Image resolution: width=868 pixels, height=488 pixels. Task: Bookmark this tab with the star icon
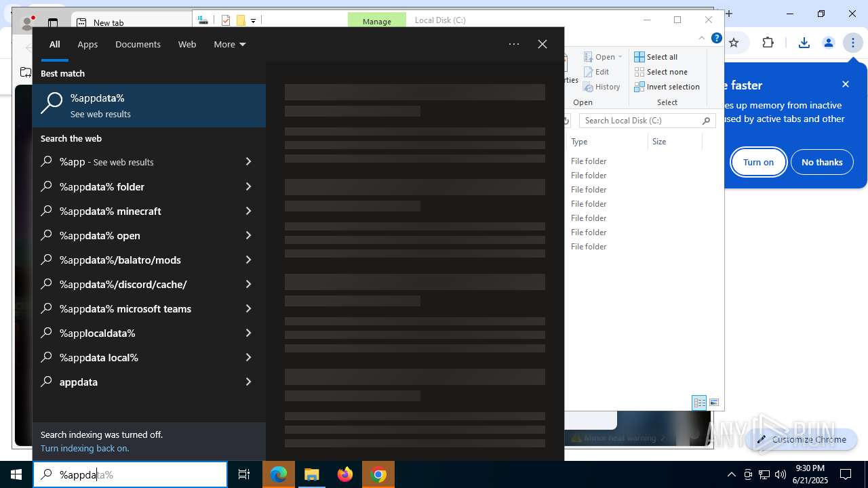click(x=734, y=43)
